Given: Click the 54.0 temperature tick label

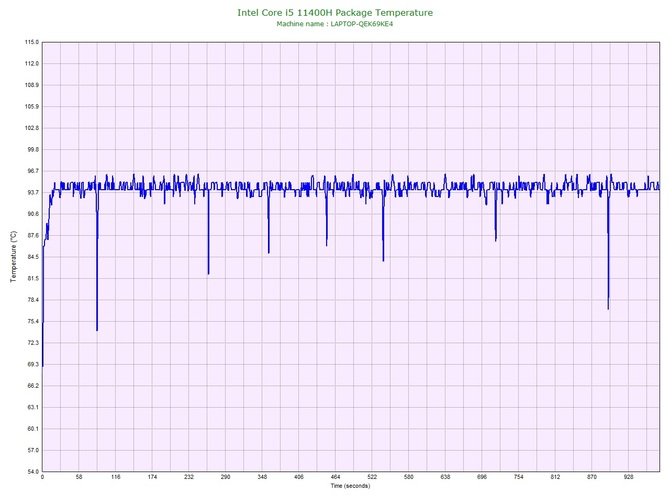Looking at the screenshot, I should click(x=32, y=472).
